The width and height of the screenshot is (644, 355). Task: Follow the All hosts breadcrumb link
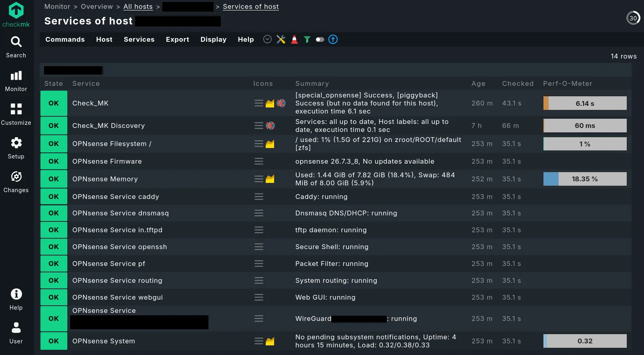tap(138, 6)
